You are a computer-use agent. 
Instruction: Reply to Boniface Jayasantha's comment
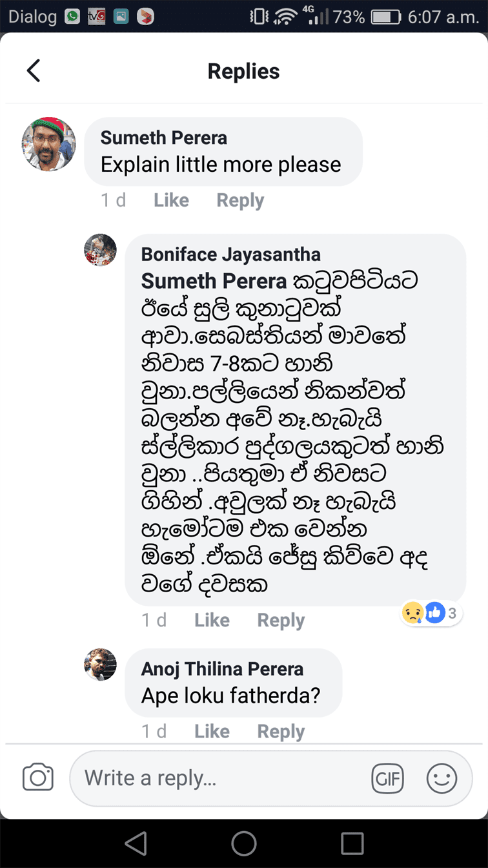281,620
